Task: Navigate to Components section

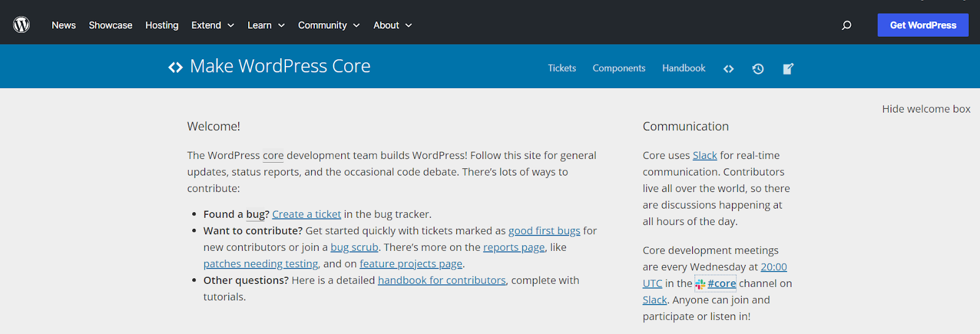Action: click(x=619, y=68)
